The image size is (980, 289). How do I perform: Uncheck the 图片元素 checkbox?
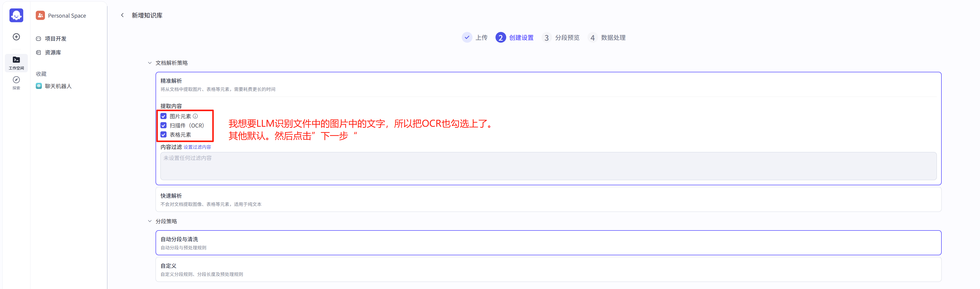163,116
